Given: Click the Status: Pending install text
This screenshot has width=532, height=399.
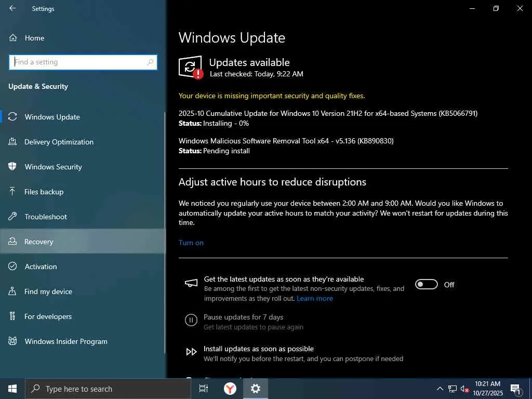Looking at the screenshot, I should [x=214, y=151].
